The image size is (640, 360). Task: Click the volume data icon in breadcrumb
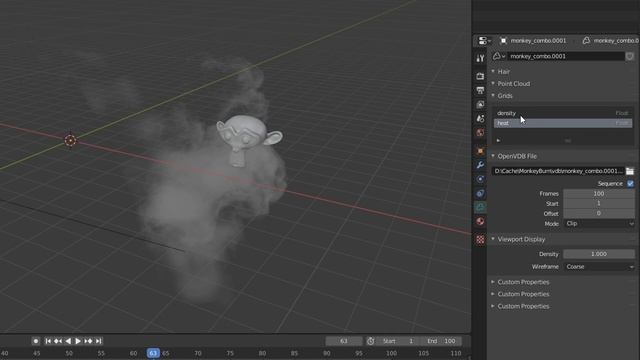[586, 40]
